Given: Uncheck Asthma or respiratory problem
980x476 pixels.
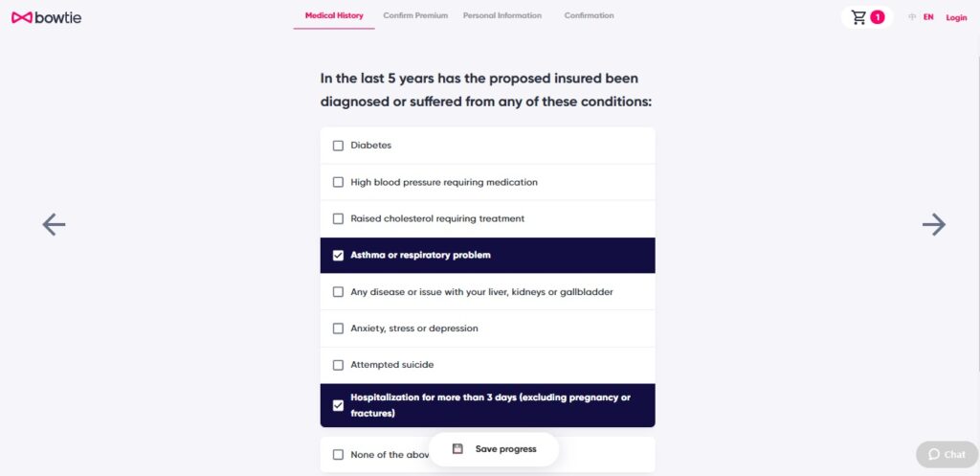Looking at the screenshot, I should coord(338,256).
